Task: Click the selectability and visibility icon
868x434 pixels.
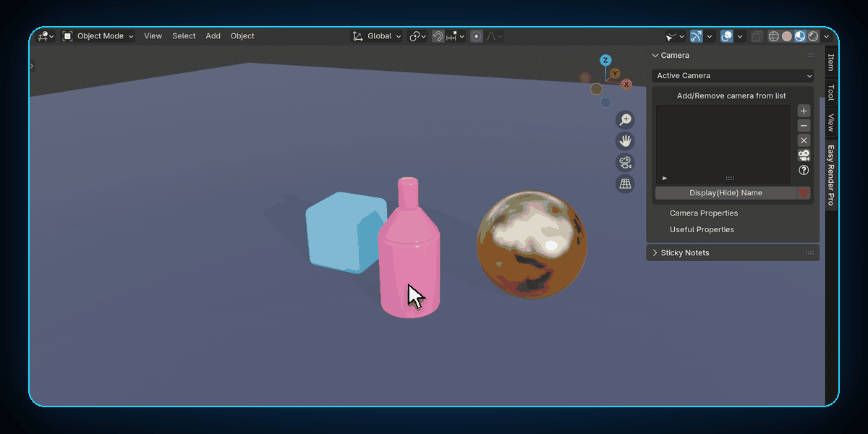Action: (675, 35)
